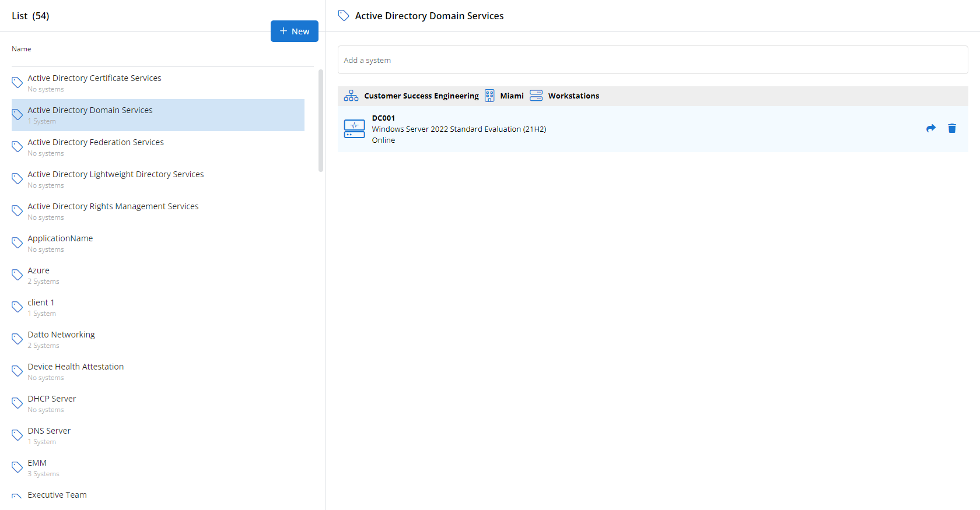Click the tag icon next to EMM
The height and width of the screenshot is (510, 980).
click(17, 467)
